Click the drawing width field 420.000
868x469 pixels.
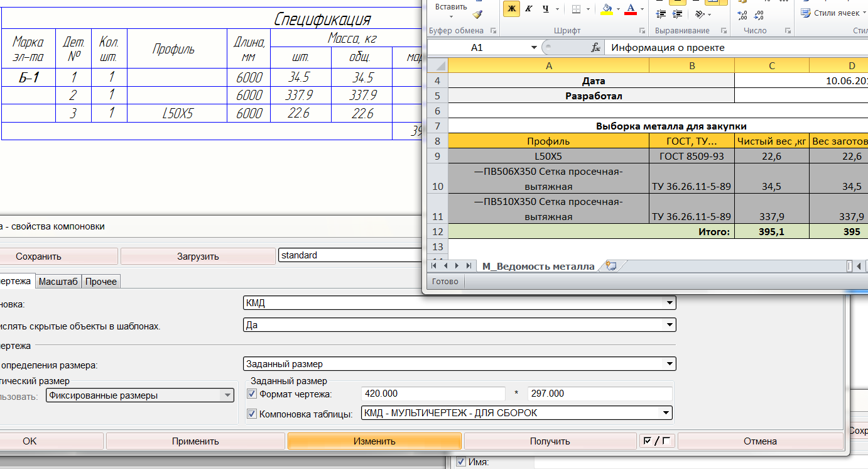(433, 394)
